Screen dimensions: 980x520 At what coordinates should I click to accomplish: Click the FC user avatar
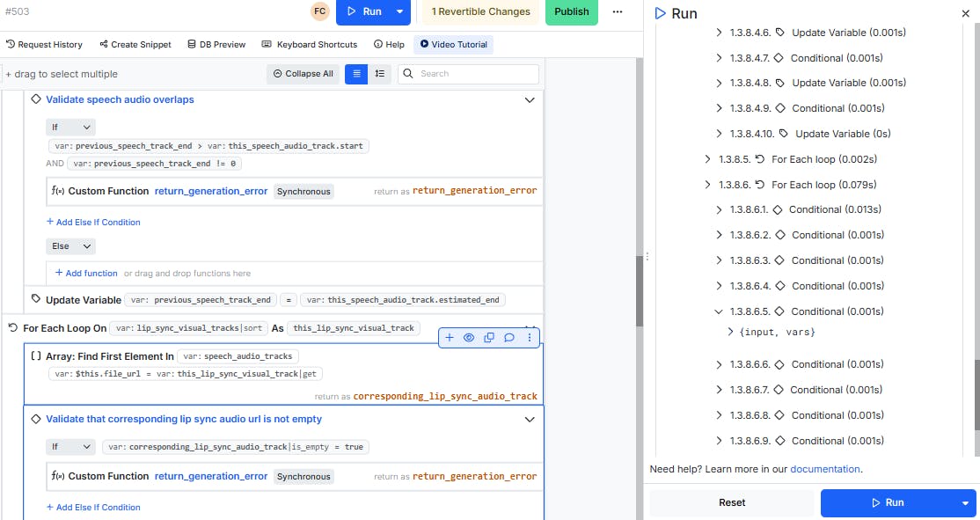click(319, 11)
